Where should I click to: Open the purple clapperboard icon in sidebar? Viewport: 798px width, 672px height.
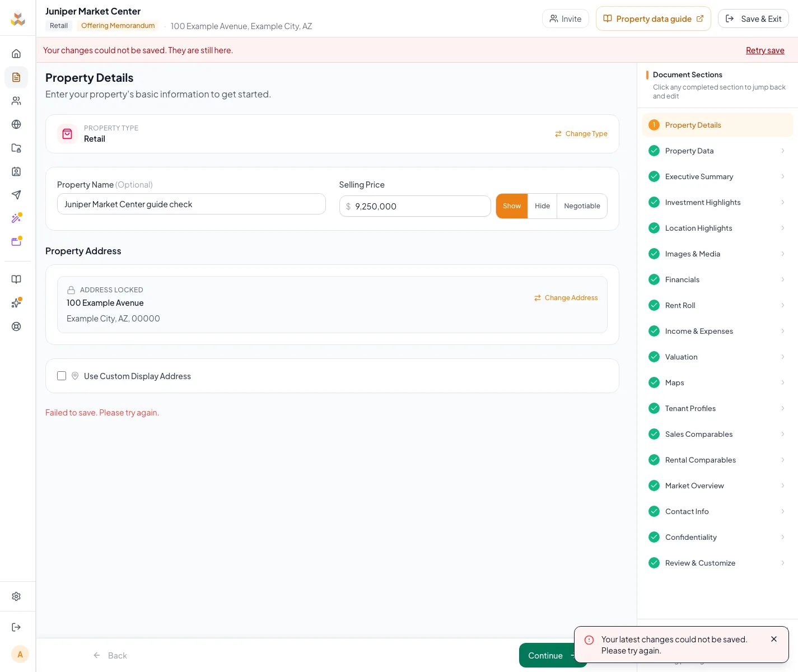point(16,242)
